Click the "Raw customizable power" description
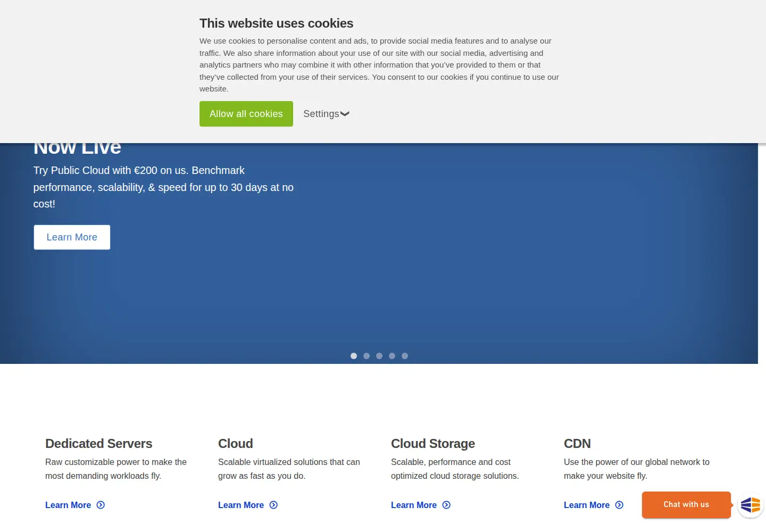The image size is (766, 532). [x=116, y=469]
